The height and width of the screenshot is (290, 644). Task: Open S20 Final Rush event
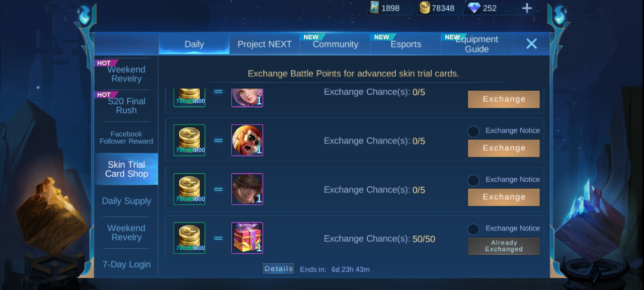tap(126, 106)
